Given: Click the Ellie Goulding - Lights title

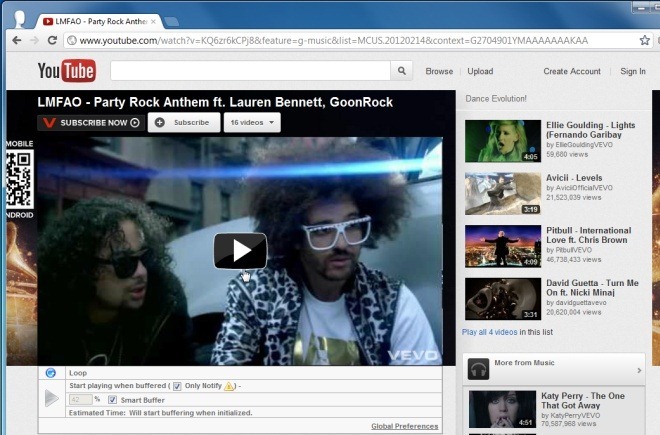Looking at the screenshot, I should 591,130.
